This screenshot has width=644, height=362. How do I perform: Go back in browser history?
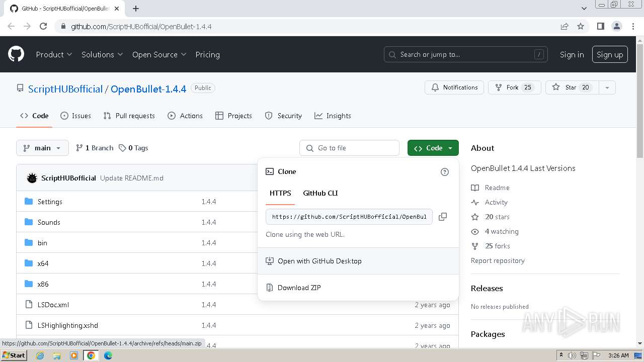coord(11,26)
